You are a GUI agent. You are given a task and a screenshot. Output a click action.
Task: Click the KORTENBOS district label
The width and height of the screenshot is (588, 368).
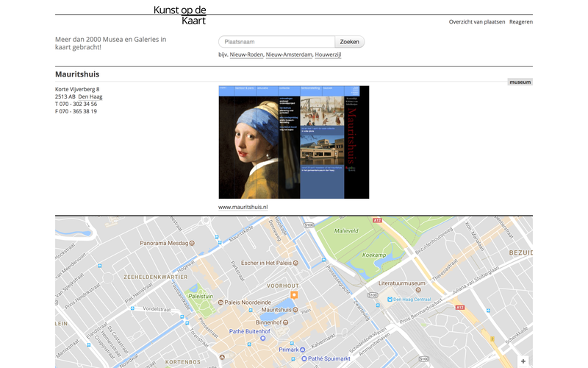pyautogui.click(x=183, y=362)
